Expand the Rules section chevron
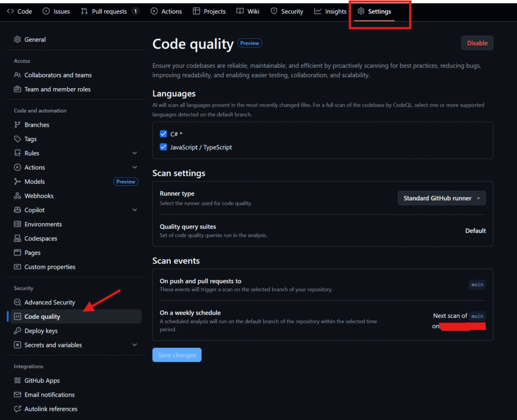 click(x=134, y=153)
